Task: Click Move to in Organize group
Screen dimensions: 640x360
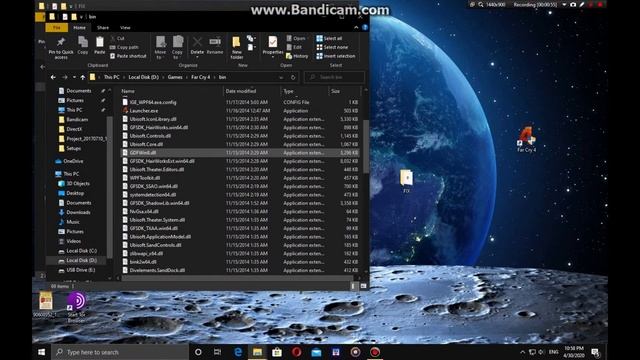Action: tap(160, 47)
